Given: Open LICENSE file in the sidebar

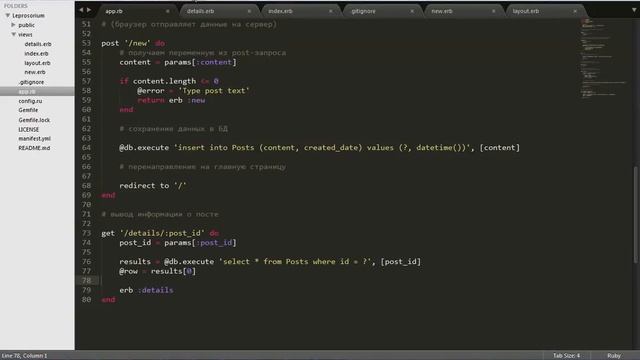Looking at the screenshot, I should (x=29, y=129).
